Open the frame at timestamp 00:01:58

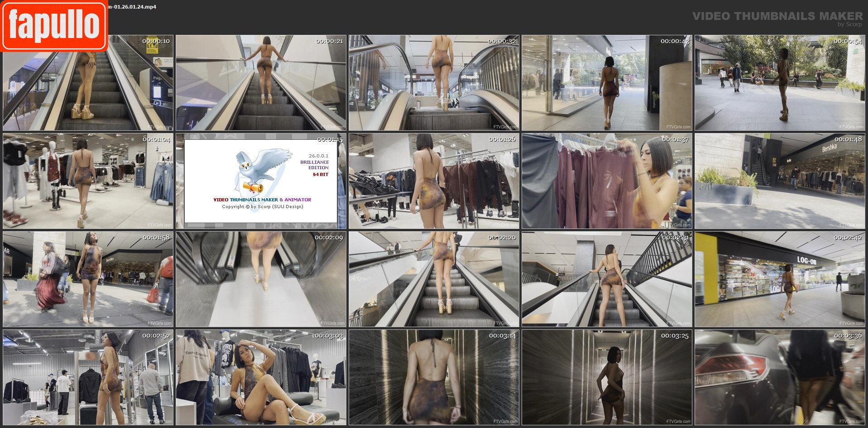click(88, 279)
